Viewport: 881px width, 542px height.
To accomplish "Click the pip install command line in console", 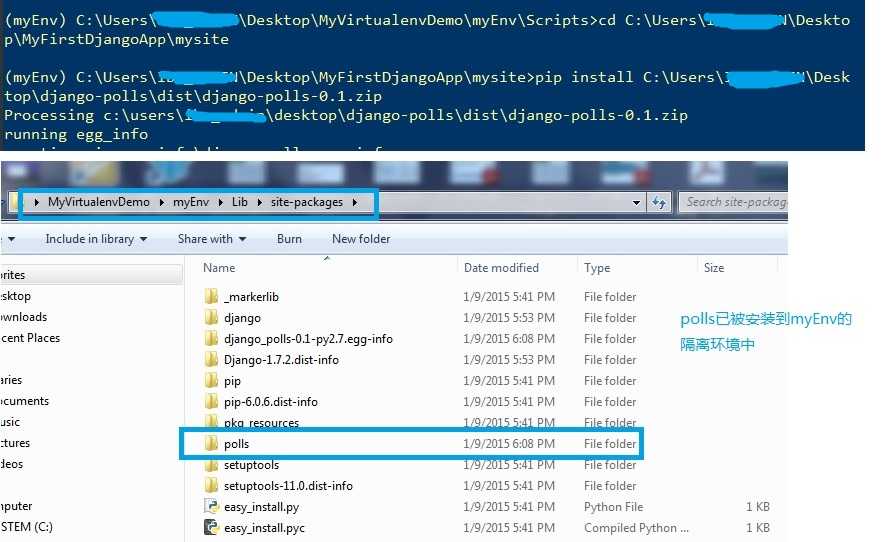I will click(x=427, y=86).
